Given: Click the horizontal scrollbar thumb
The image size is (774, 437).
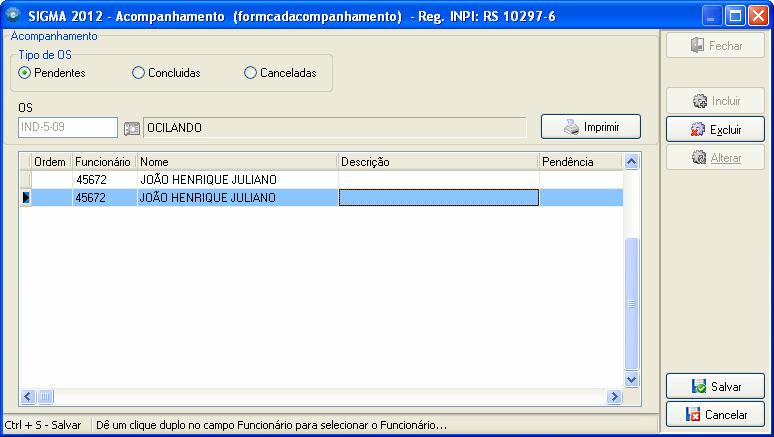Looking at the screenshot, I should tap(45, 397).
